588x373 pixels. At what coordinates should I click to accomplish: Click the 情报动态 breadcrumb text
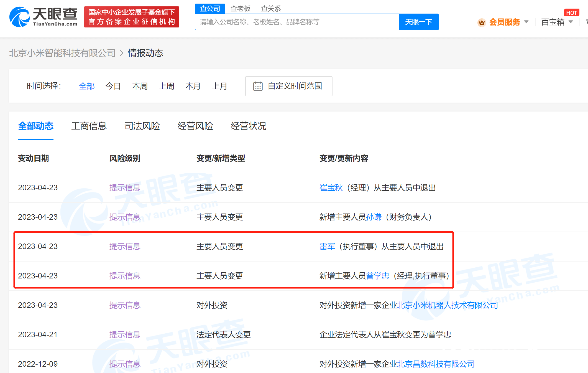[145, 53]
